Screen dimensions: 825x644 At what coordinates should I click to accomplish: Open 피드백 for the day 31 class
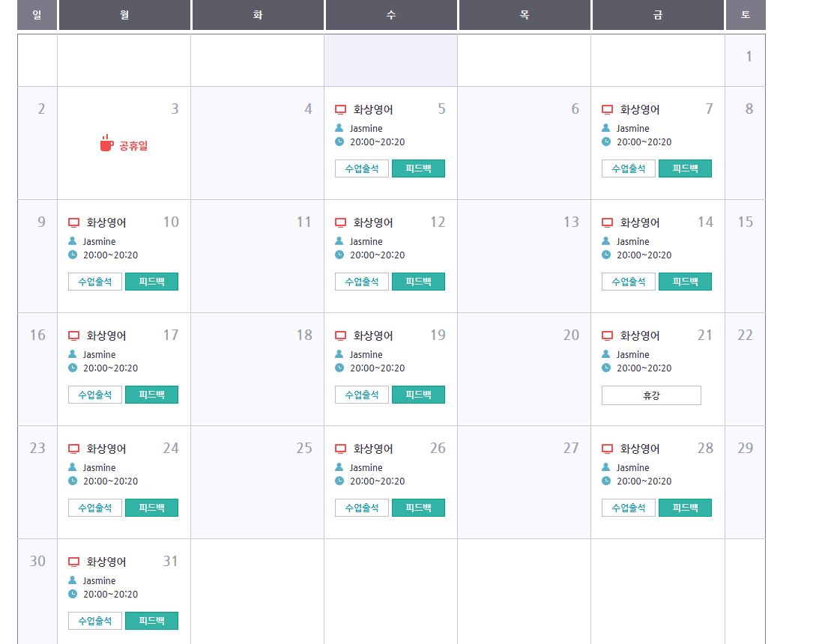click(x=151, y=621)
